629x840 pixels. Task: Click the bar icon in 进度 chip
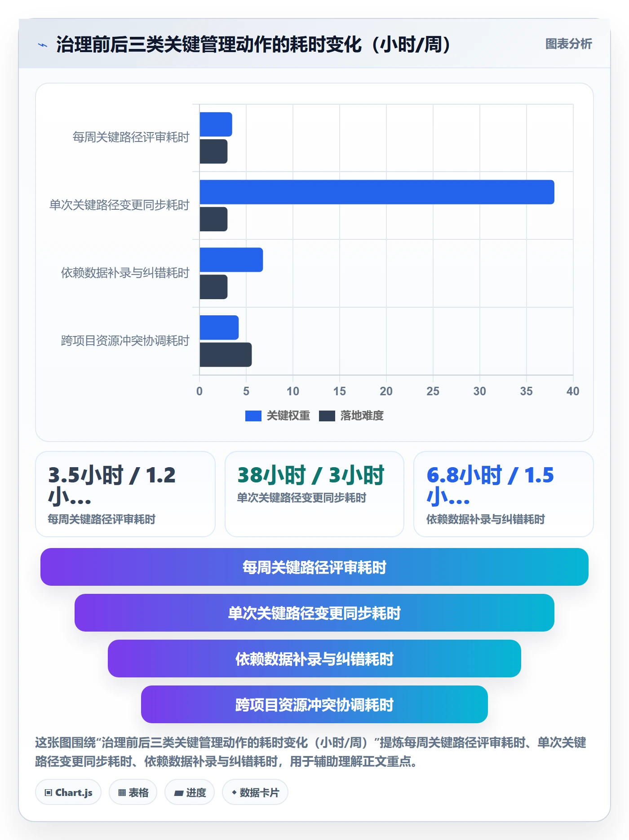(178, 793)
